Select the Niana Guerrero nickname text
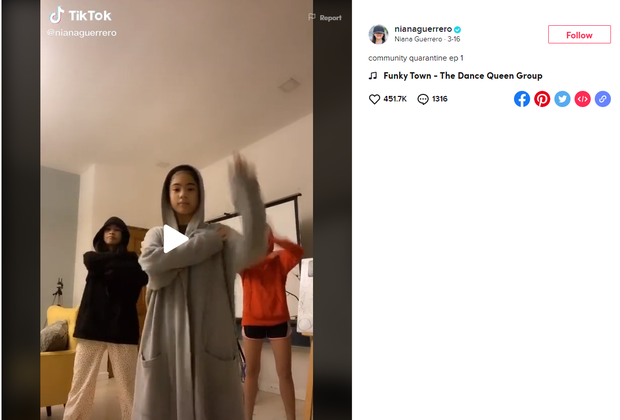The height and width of the screenshot is (420, 620). [418, 39]
